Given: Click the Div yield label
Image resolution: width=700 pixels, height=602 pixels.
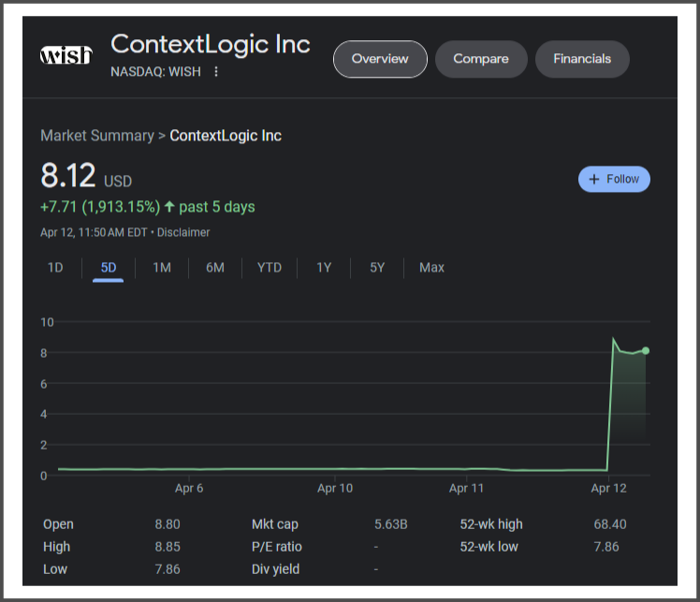Looking at the screenshot, I should (275, 569).
